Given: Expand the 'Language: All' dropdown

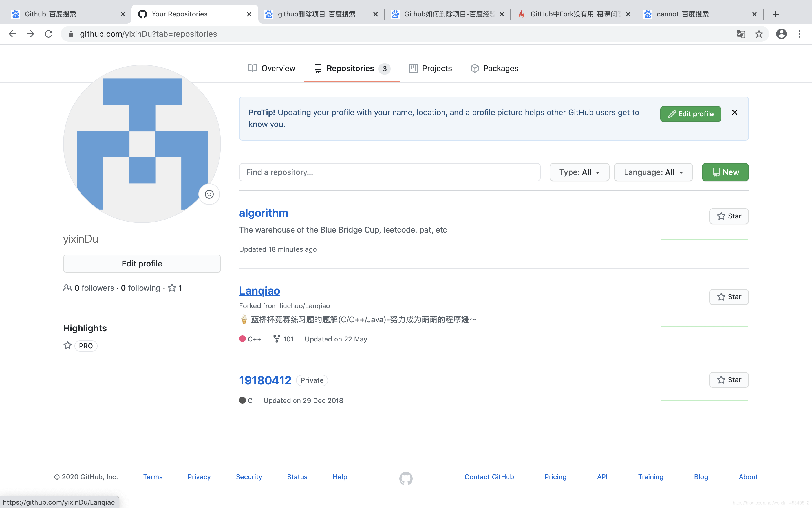Looking at the screenshot, I should pos(653,172).
